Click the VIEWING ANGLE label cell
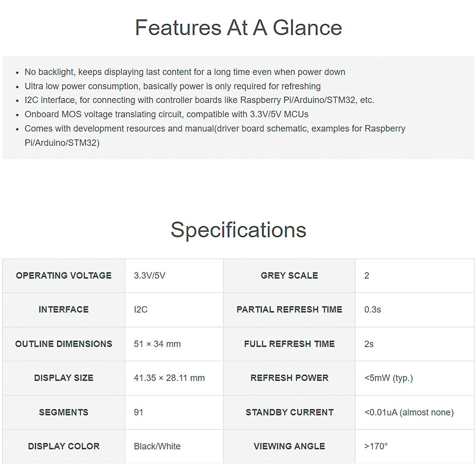This screenshot has width=476, height=476. (x=289, y=447)
